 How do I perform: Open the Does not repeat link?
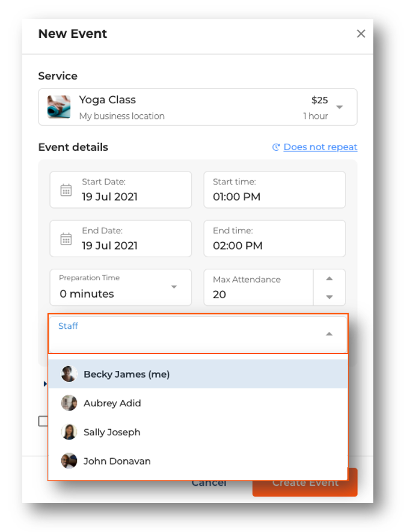pyautogui.click(x=320, y=147)
